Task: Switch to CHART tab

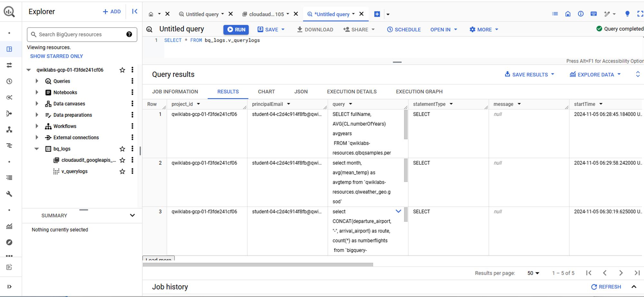Action: point(266,92)
